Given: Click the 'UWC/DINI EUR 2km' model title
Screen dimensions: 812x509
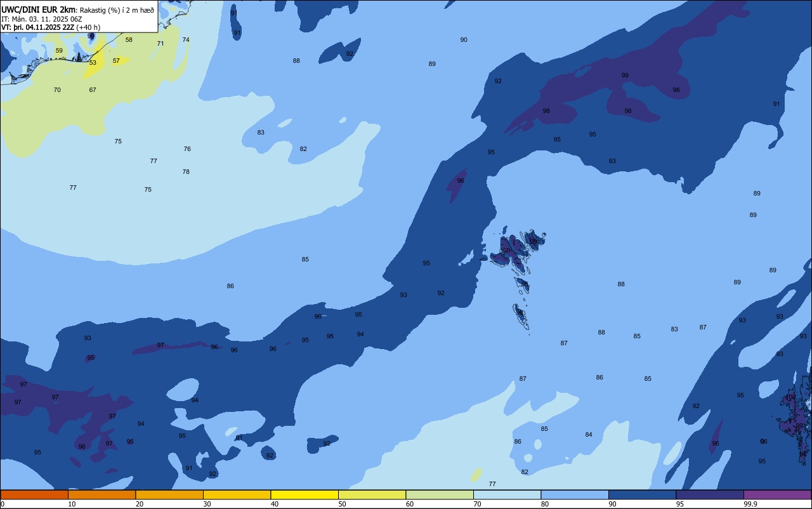Looking at the screenshot, I should (39, 10).
